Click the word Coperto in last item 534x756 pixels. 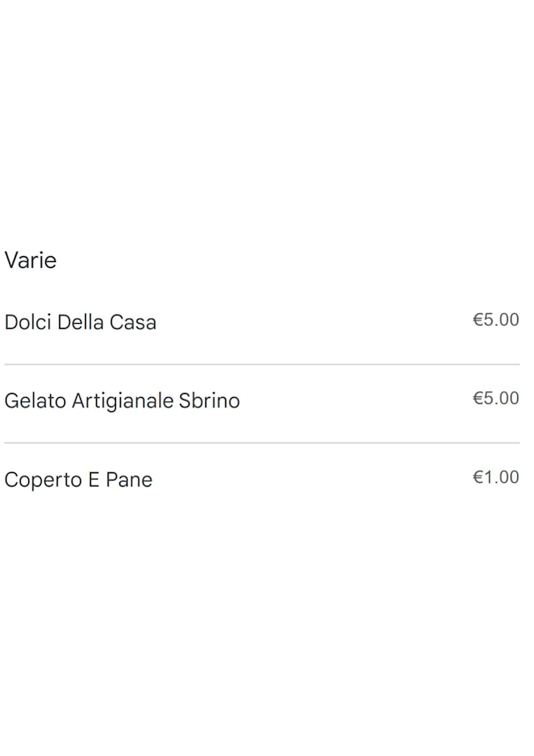(x=40, y=480)
